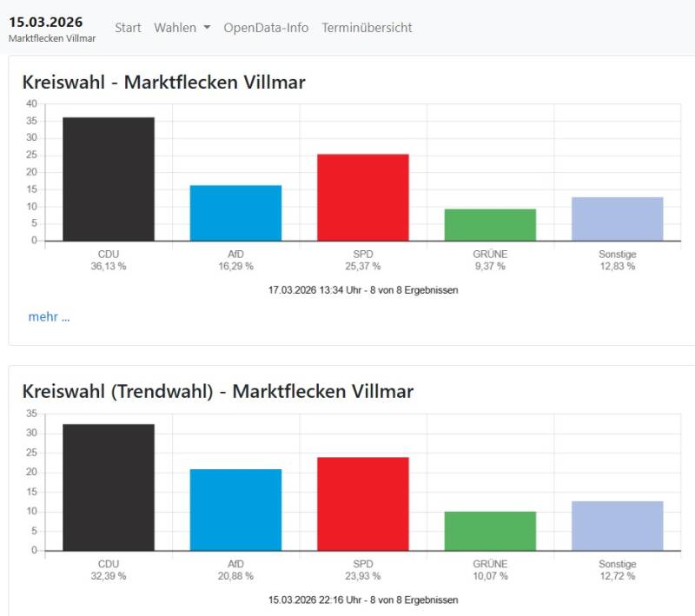This screenshot has width=695, height=616.
Task: Click the Kreiswahl (Trendwahl) heading
Action: click(x=218, y=391)
